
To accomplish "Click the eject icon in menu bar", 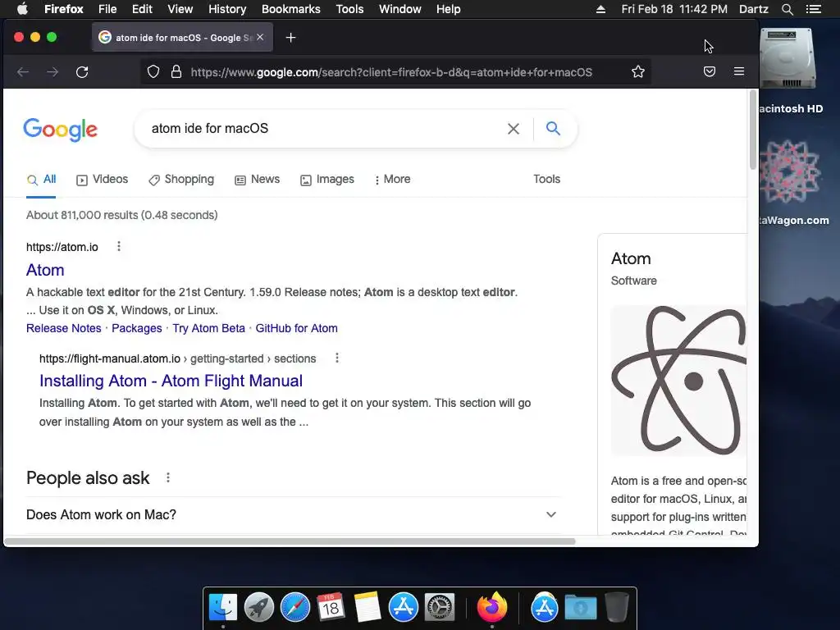I will (601, 9).
